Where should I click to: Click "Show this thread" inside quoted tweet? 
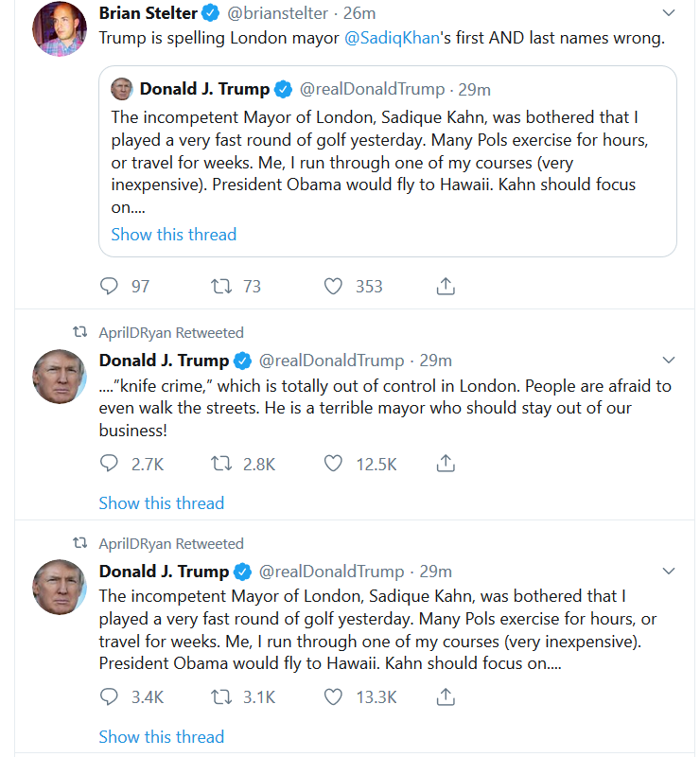pyautogui.click(x=174, y=235)
